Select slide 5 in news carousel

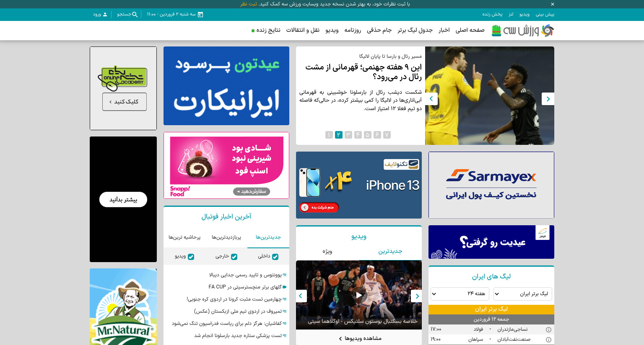tap(368, 135)
